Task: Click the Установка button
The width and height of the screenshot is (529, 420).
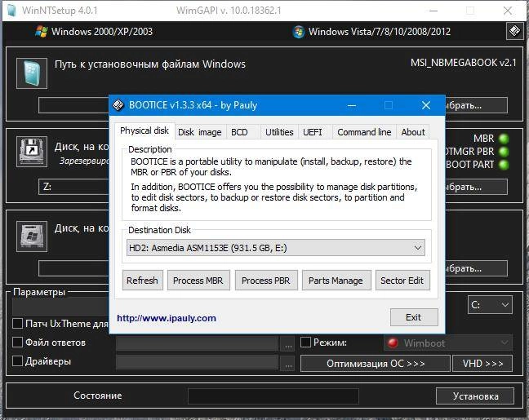Action: coord(475,396)
